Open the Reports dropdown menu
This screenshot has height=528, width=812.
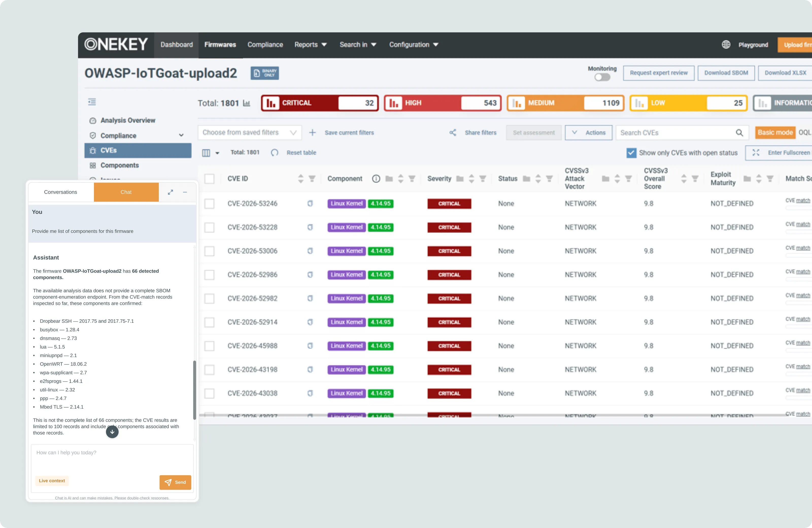click(x=311, y=45)
